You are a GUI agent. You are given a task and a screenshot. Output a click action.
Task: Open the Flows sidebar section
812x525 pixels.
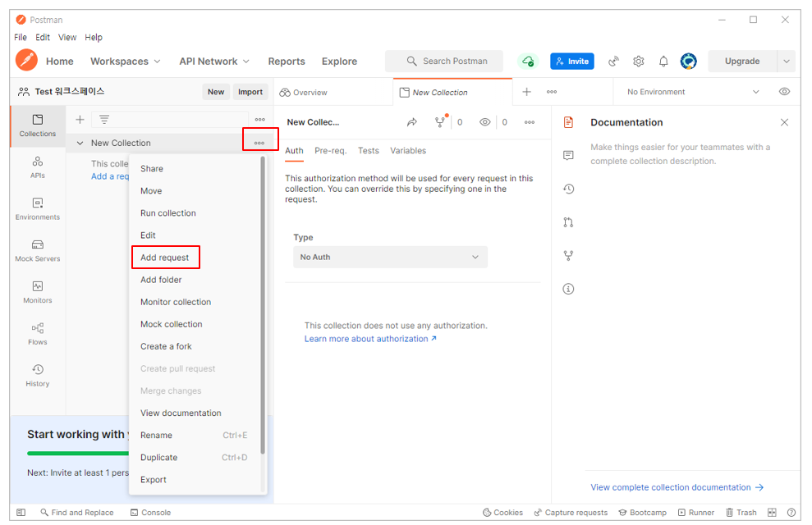(37, 334)
